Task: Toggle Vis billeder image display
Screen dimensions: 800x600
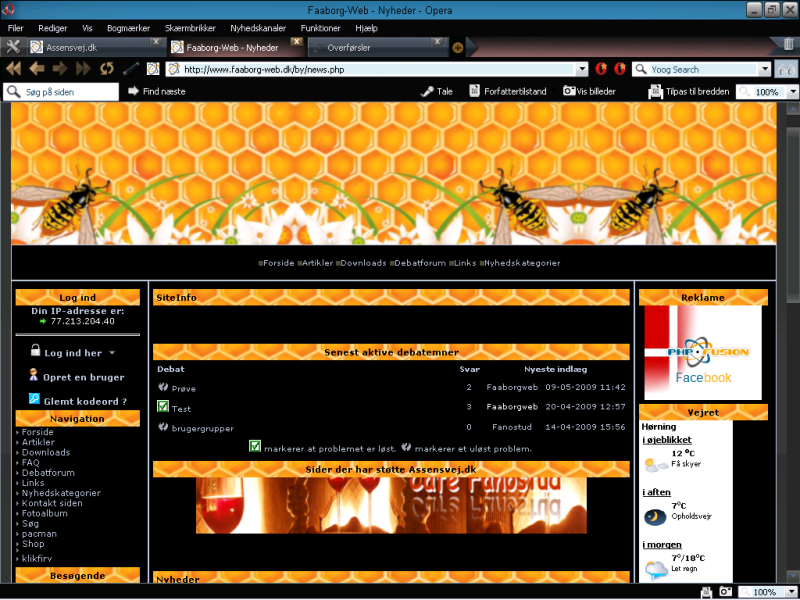Action: pyautogui.click(x=589, y=91)
